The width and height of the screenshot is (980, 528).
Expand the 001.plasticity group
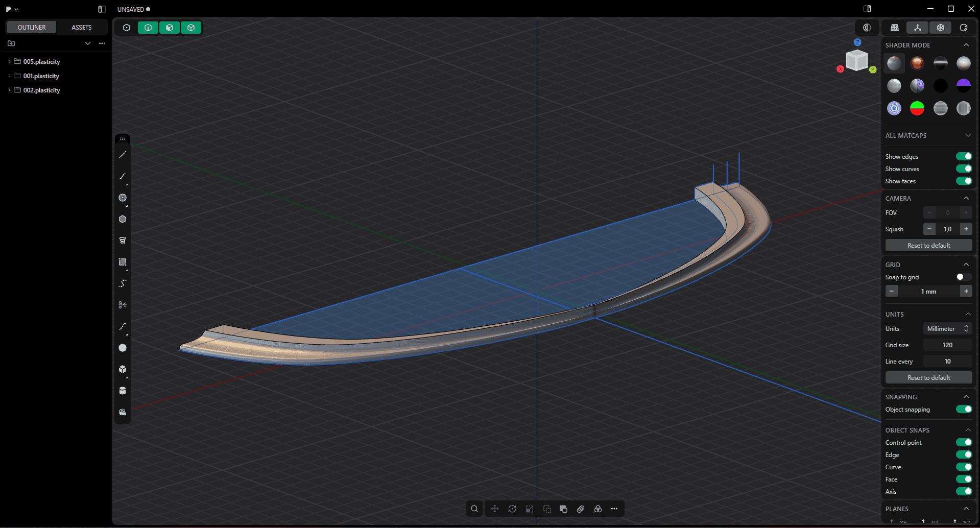9,76
